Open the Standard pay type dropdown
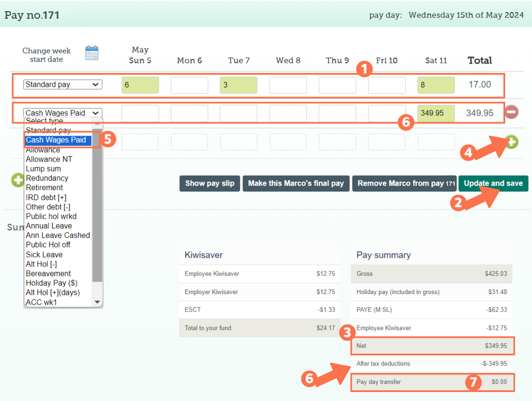The width and height of the screenshot is (532, 401). (x=62, y=84)
